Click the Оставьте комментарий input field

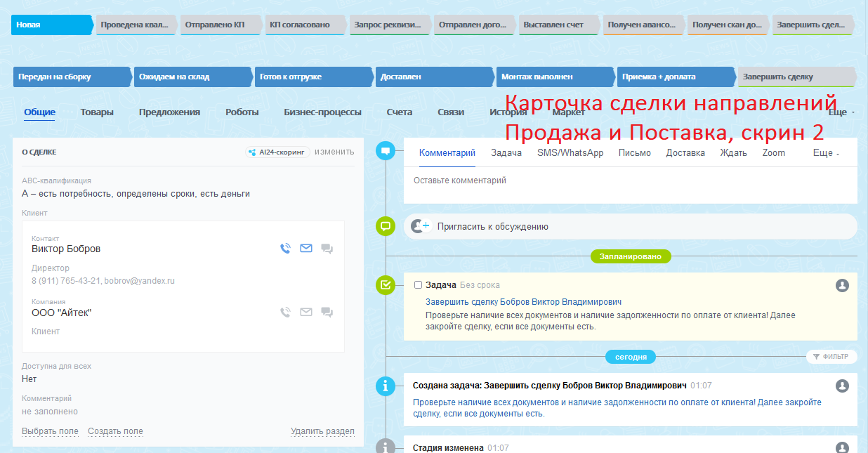click(630, 181)
